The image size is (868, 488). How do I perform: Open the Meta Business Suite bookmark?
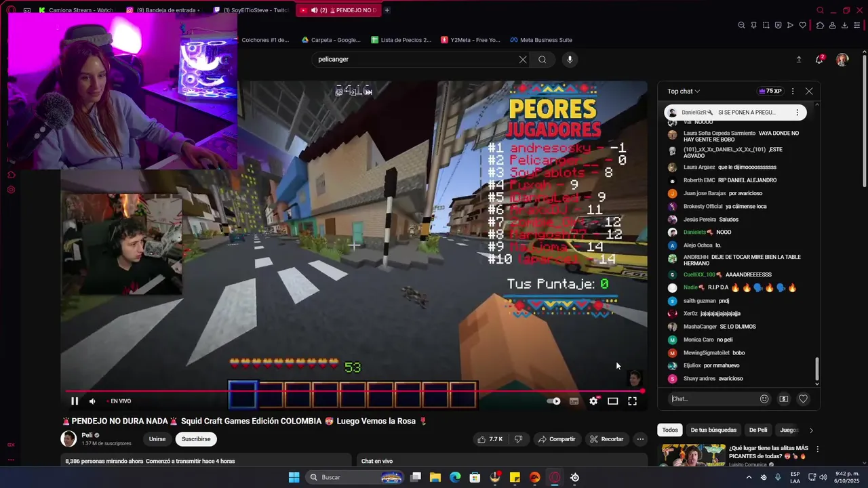click(x=541, y=40)
